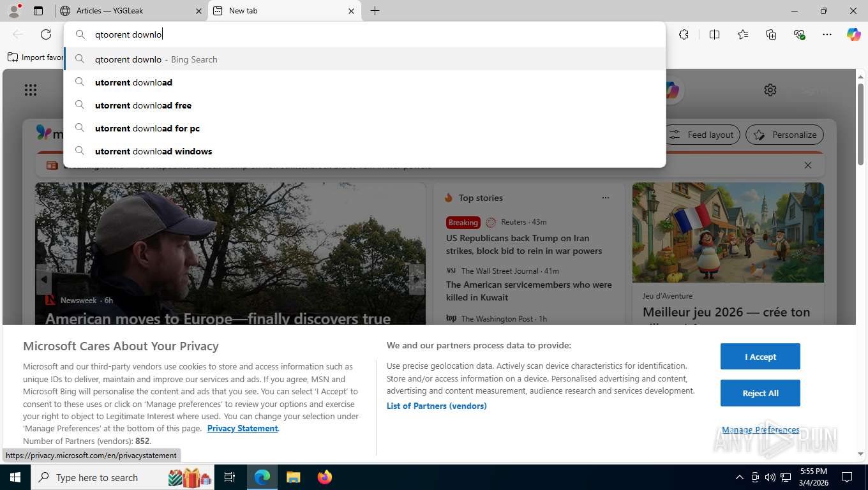Click the Jeu d'Aventure ad image
The height and width of the screenshot is (490, 868).
coord(728,233)
